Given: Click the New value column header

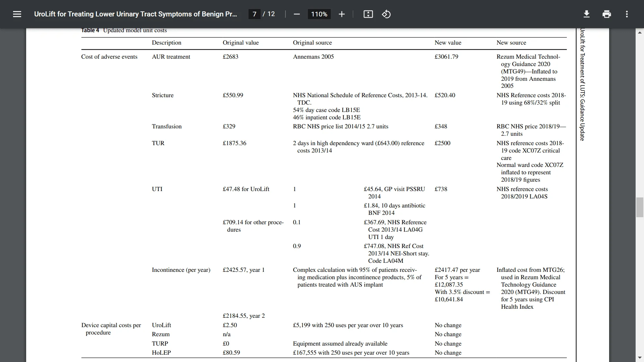Looking at the screenshot, I should tap(448, 43).
